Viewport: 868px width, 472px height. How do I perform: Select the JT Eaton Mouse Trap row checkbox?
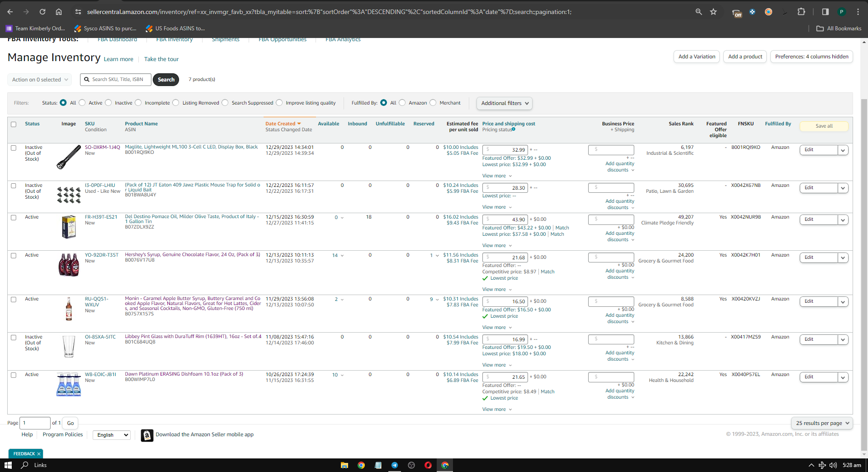[14, 186]
